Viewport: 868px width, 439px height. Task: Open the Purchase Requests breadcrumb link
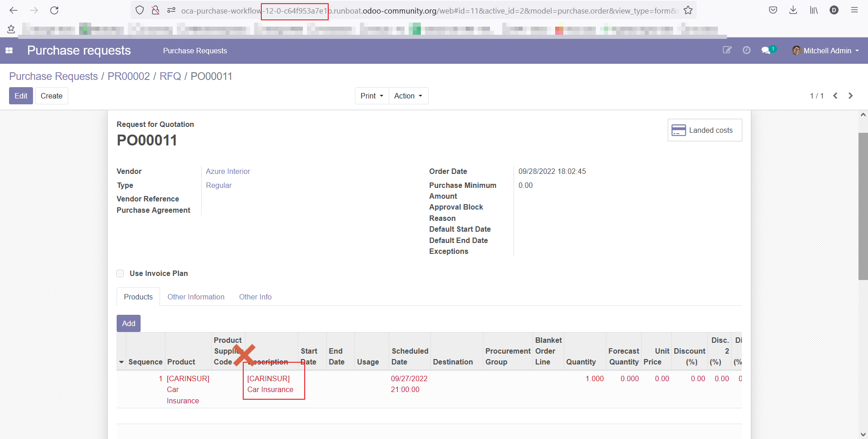point(53,76)
